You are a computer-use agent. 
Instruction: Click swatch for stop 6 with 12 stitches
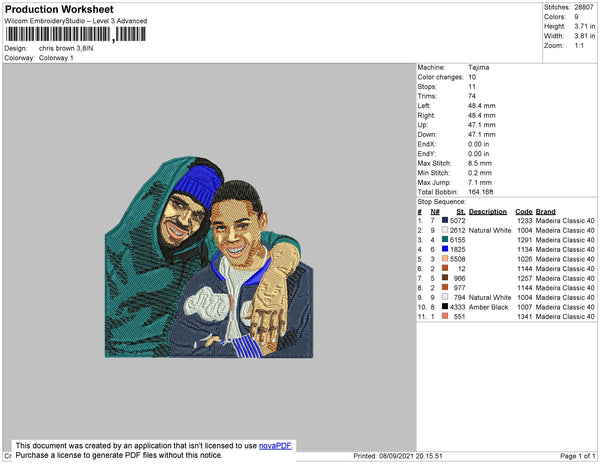pyautogui.click(x=445, y=268)
